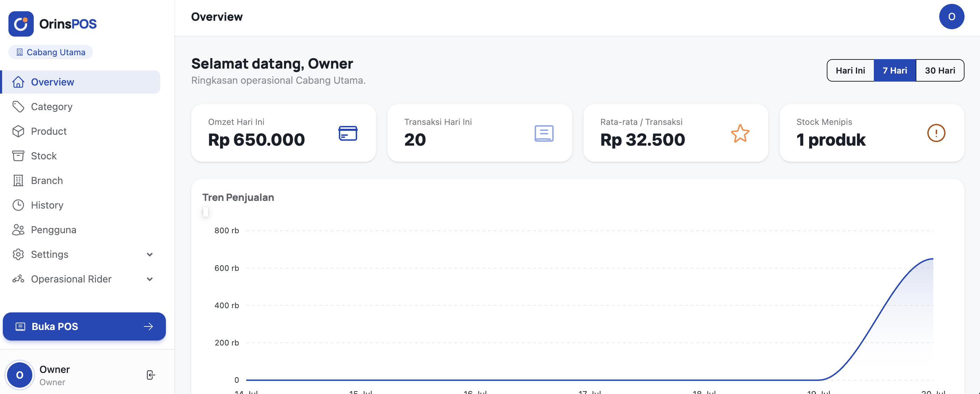The image size is (980, 394).
Task: Expand the Settings submenu chevron
Action: [x=150, y=255]
